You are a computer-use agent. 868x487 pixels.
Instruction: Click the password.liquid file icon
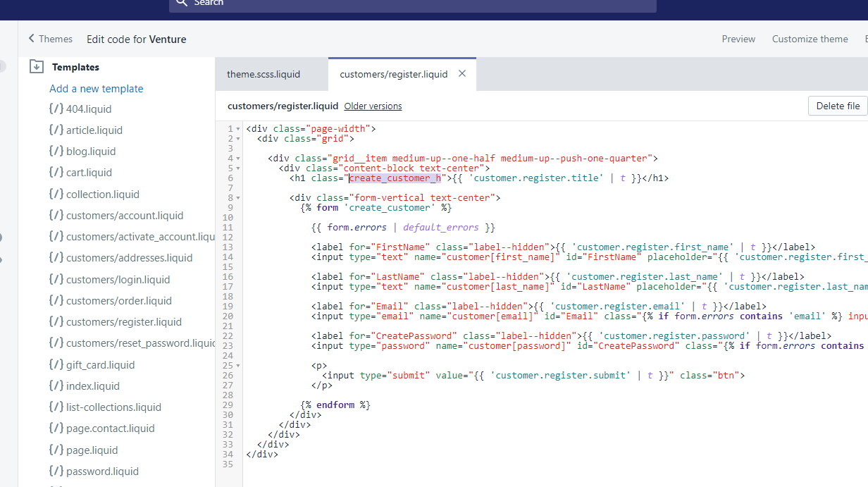56,471
